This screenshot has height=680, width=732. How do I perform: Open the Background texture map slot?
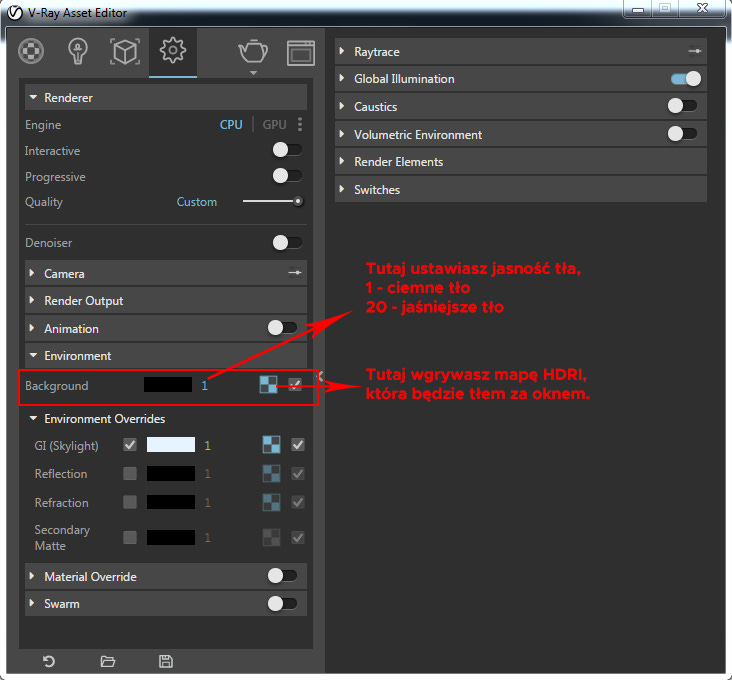click(x=268, y=385)
